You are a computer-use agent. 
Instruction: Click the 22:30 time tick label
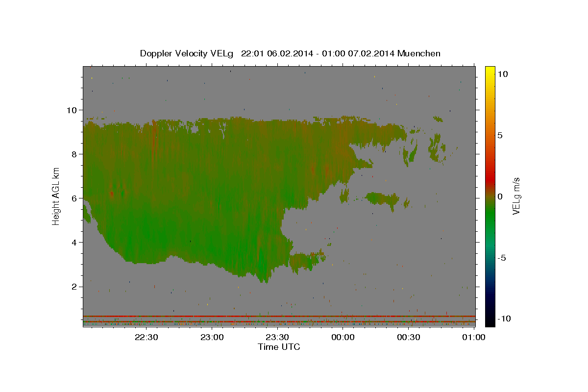pos(147,337)
